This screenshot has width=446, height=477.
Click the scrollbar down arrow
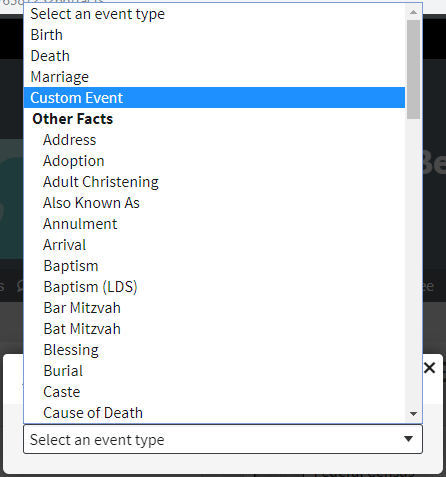[x=413, y=414]
